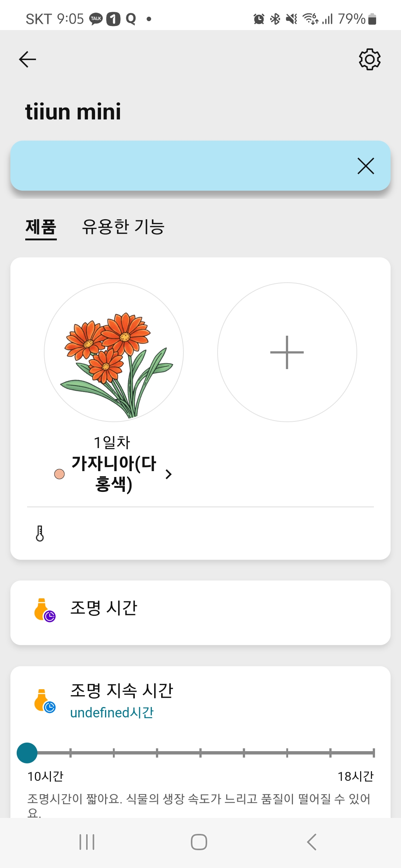The width and height of the screenshot is (401, 868).
Task: Select the 가자니아(다홍색) plant name
Action: (x=114, y=474)
